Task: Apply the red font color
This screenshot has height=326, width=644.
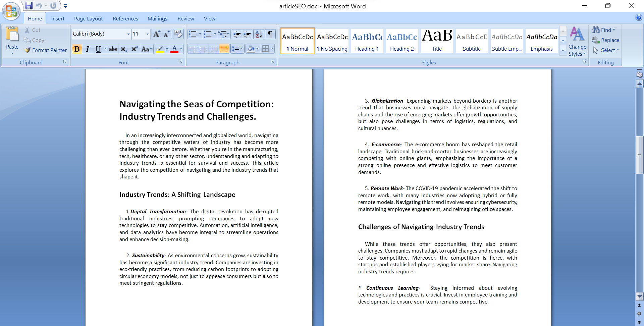Action: 174,49
